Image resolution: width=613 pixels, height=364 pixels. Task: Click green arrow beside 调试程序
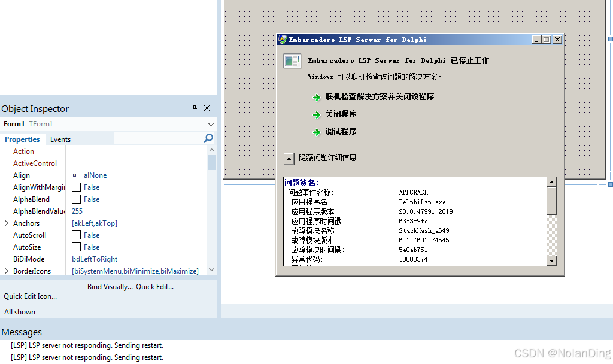click(x=317, y=132)
